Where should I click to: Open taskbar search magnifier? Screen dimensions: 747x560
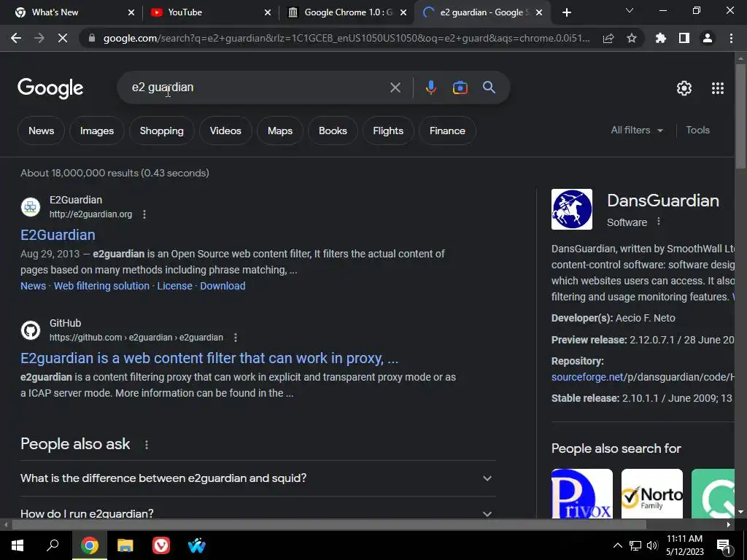pyautogui.click(x=53, y=545)
